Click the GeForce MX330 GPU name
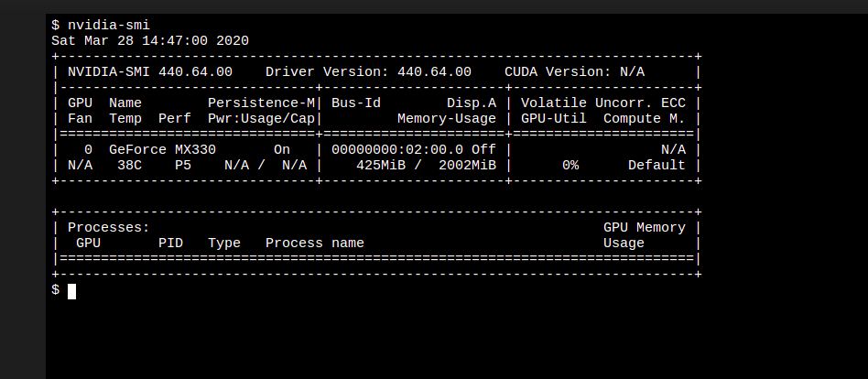Screen dimensions: 868x379 [x=163, y=149]
